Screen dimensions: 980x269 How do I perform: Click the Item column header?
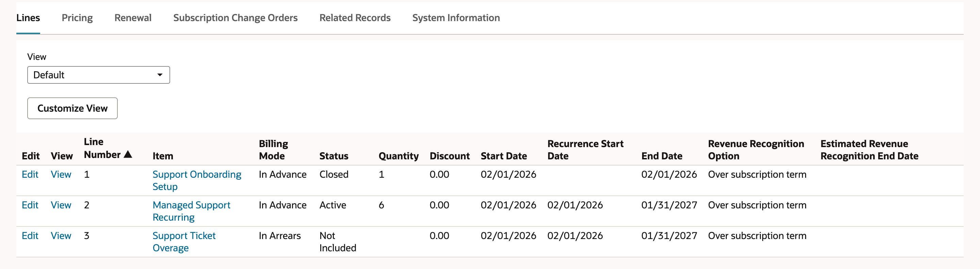(163, 156)
